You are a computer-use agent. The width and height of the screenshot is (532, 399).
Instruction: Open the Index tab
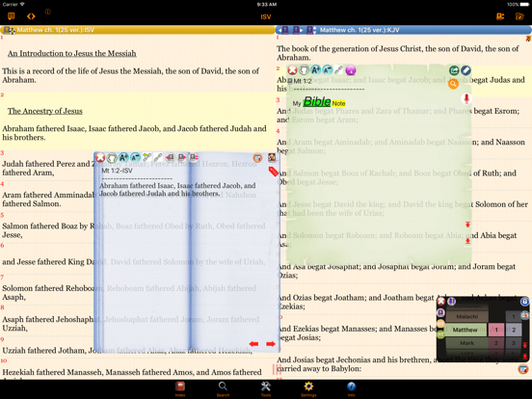pyautogui.click(x=180, y=388)
